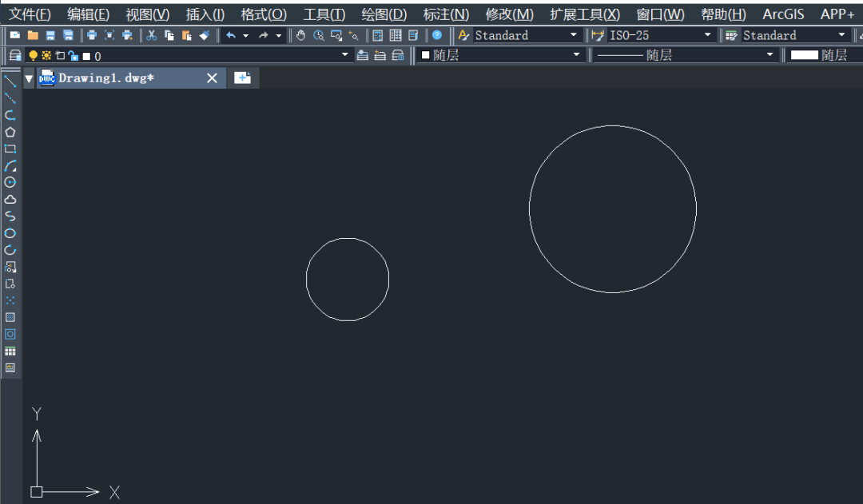The height and width of the screenshot is (504, 863).
Task: Pick the Revision Cloud tool
Action: (10, 199)
